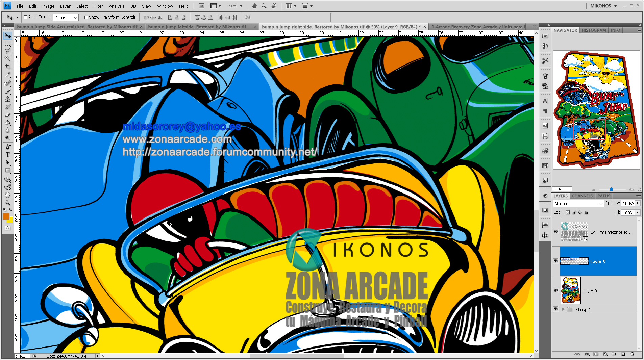Select the Type tool
This screenshot has height=360, width=644.
pyautogui.click(x=8, y=155)
